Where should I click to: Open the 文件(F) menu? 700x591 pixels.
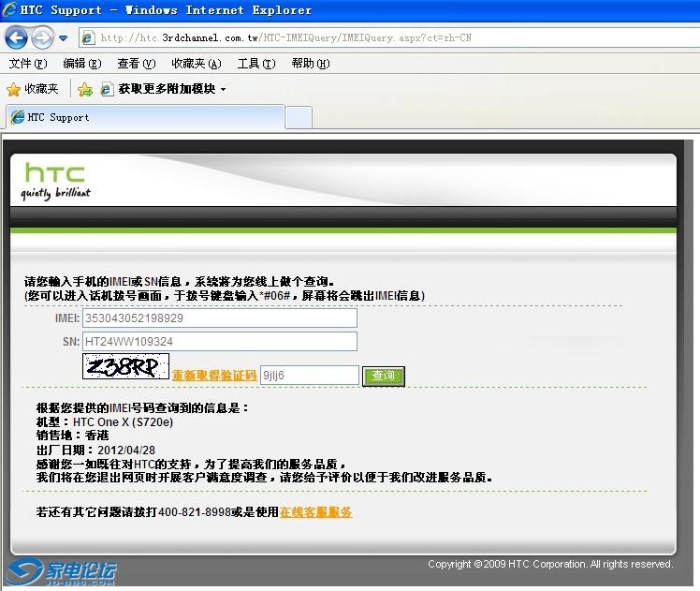pos(27,64)
